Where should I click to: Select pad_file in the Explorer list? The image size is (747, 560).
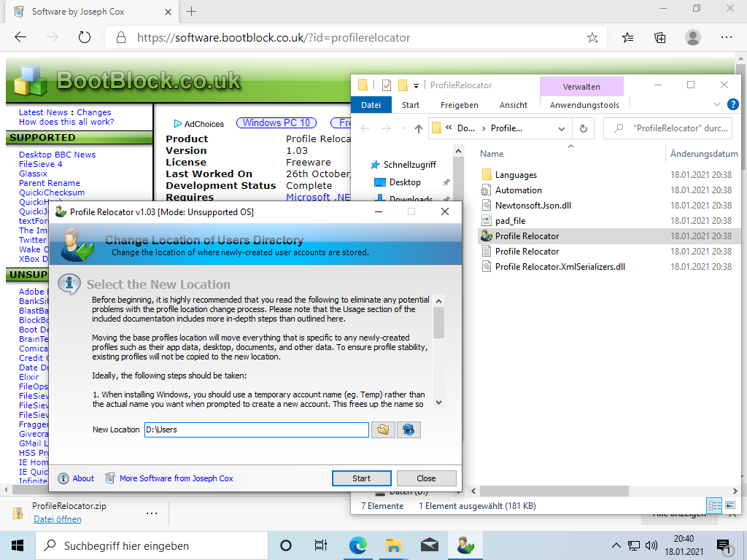(510, 220)
